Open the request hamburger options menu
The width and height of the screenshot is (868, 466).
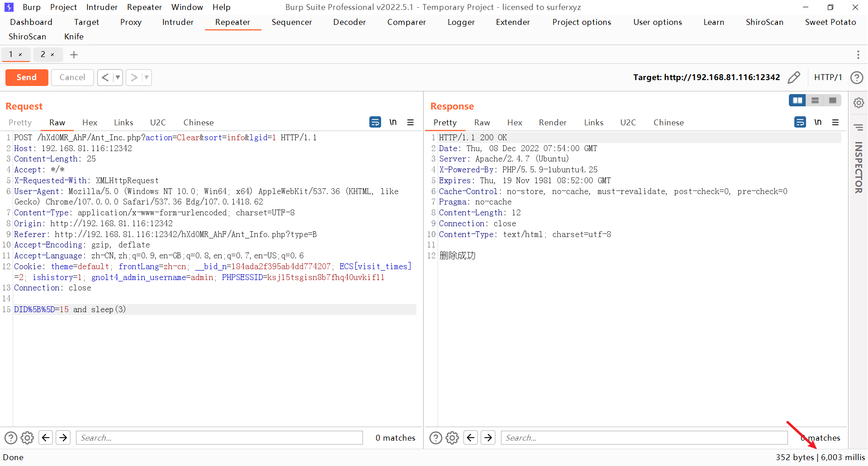pos(410,122)
